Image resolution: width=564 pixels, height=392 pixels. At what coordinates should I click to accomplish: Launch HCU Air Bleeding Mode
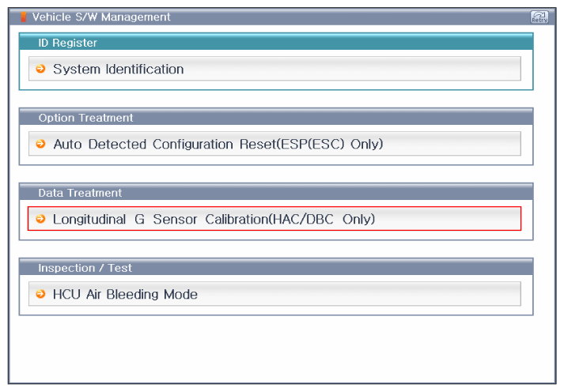(x=274, y=294)
